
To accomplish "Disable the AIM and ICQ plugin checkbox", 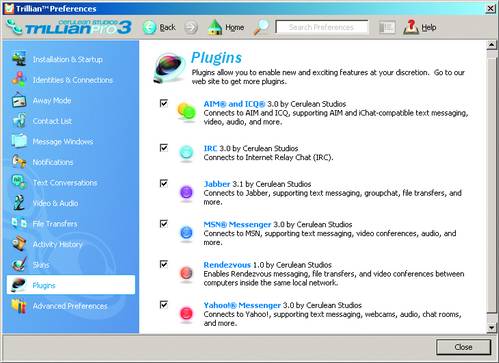I will point(164,103).
